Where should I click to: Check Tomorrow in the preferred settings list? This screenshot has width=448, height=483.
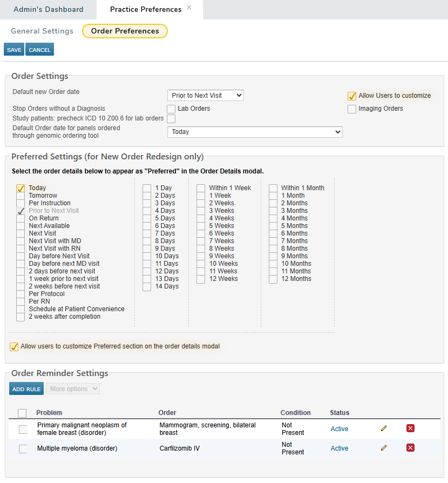pyautogui.click(x=20, y=195)
